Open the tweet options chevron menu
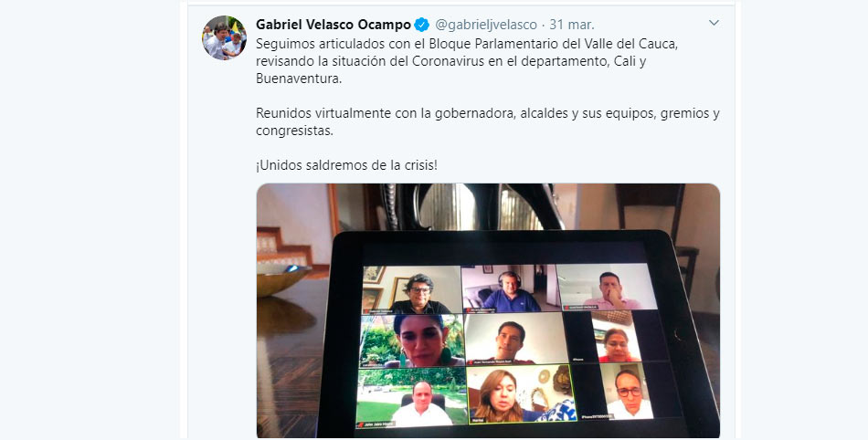The image size is (868, 440). coord(714,23)
